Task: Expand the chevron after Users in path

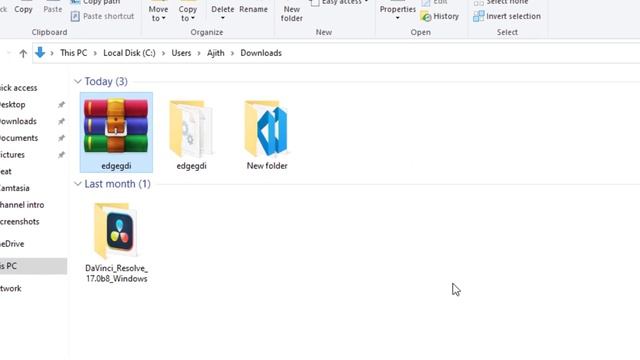Action: click(x=199, y=53)
